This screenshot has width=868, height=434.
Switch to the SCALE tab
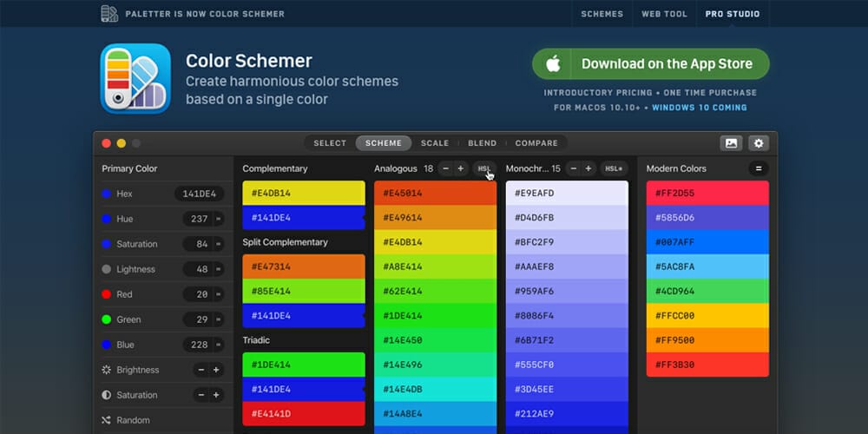pos(435,143)
